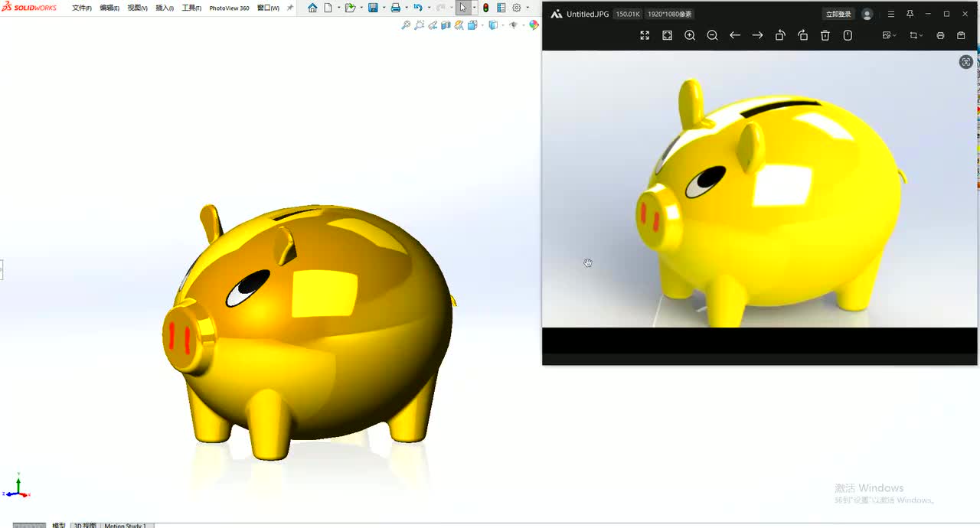Expand the Save dropdown arrow
The width and height of the screenshot is (980, 528).
(383, 8)
